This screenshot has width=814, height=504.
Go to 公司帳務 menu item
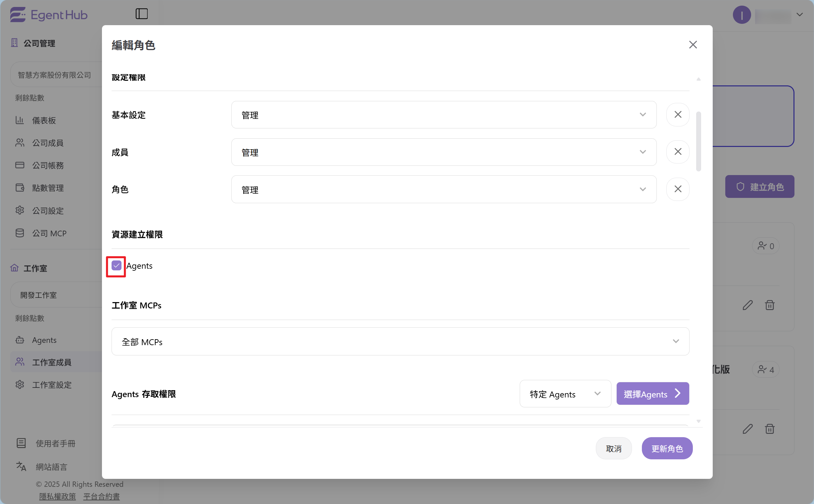pos(48,165)
